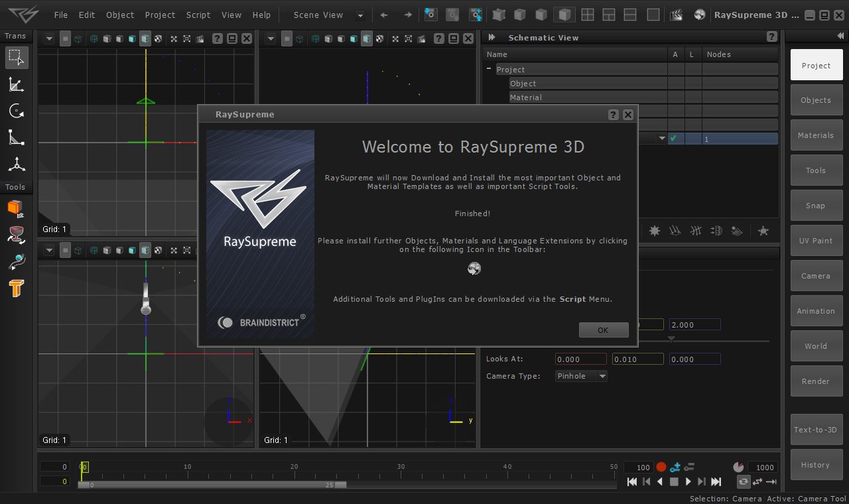The image size is (849, 504).
Task: Open the Help menu
Action: pyautogui.click(x=261, y=15)
